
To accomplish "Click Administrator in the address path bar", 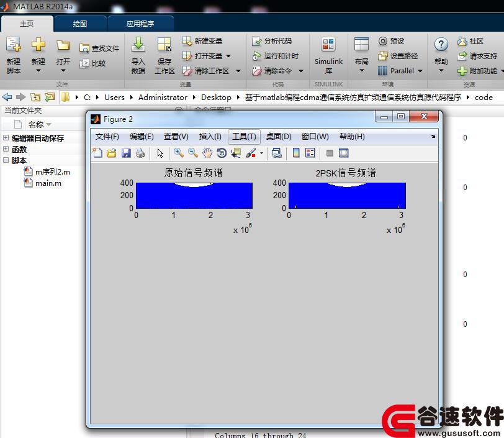I will click(163, 97).
